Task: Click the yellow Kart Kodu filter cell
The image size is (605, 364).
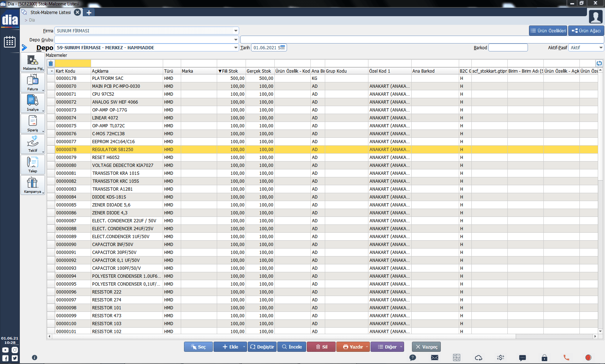Action: 73,63
